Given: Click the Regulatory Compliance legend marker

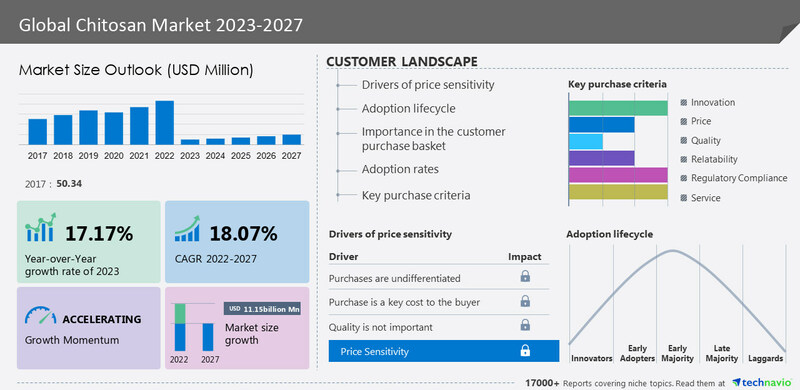Looking at the screenshot, I should click(x=684, y=178).
